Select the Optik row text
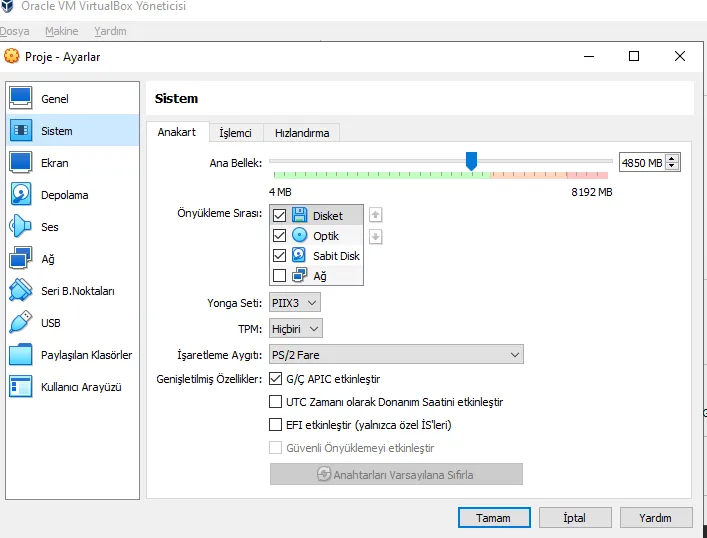This screenshot has height=538, width=707. pyautogui.click(x=326, y=236)
